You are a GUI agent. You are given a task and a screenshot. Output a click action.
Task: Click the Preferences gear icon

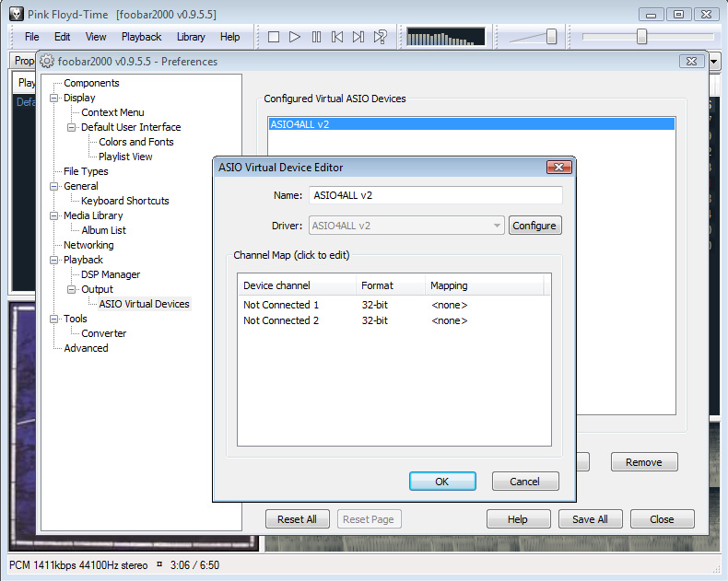[x=47, y=62]
